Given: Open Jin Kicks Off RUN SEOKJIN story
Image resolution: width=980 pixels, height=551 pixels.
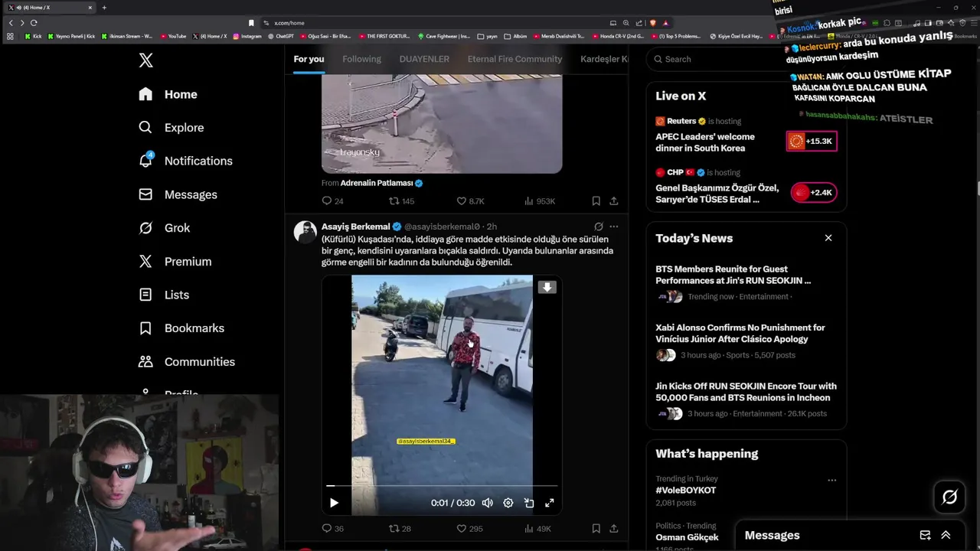Looking at the screenshot, I should point(746,392).
